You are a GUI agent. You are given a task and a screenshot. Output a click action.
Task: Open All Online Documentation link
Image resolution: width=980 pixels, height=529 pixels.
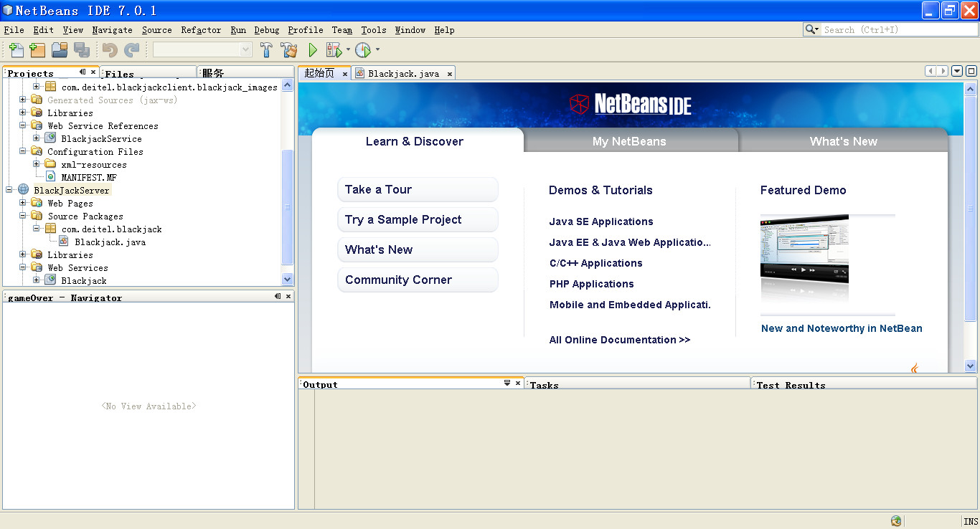619,339
